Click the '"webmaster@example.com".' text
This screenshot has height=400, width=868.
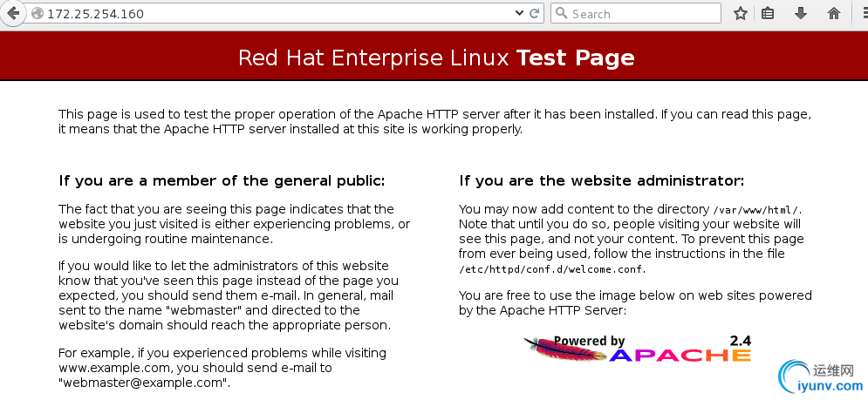[145, 383]
